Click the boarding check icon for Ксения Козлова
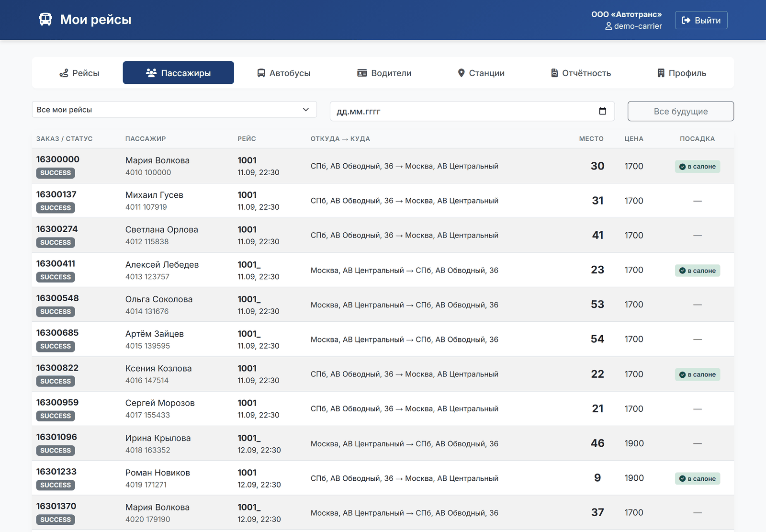This screenshot has width=766, height=532. [682, 374]
